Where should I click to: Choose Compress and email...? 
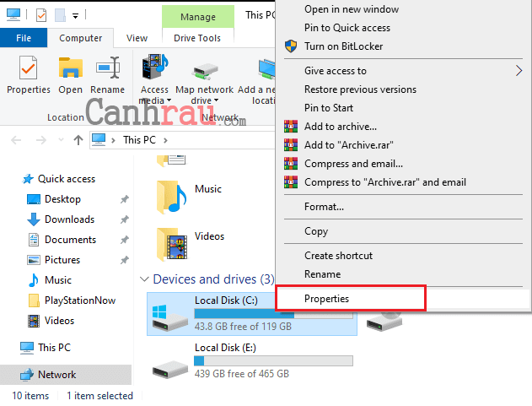pyautogui.click(x=353, y=164)
